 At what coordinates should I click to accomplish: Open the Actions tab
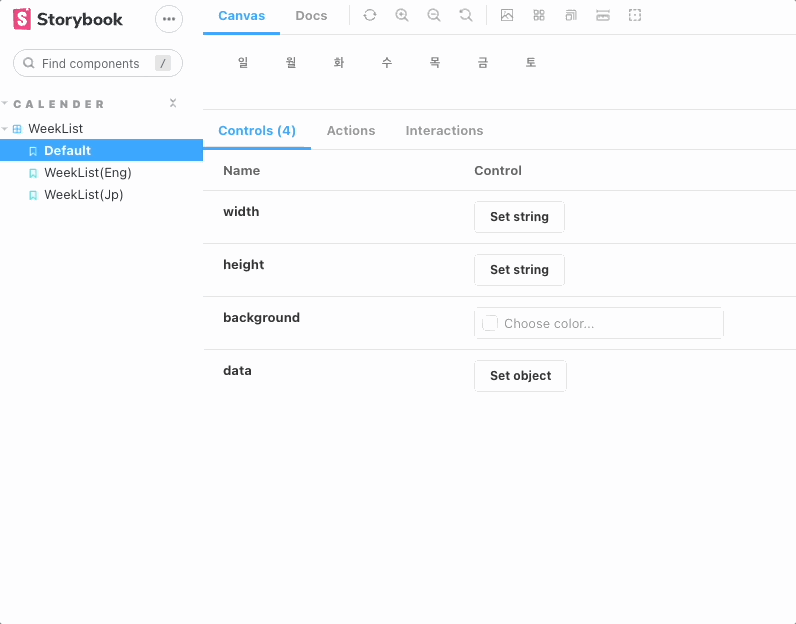pyautogui.click(x=351, y=130)
